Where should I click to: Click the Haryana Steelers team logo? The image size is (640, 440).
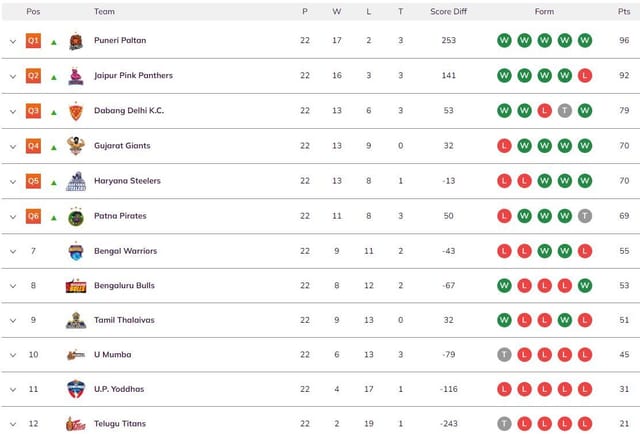(76, 181)
